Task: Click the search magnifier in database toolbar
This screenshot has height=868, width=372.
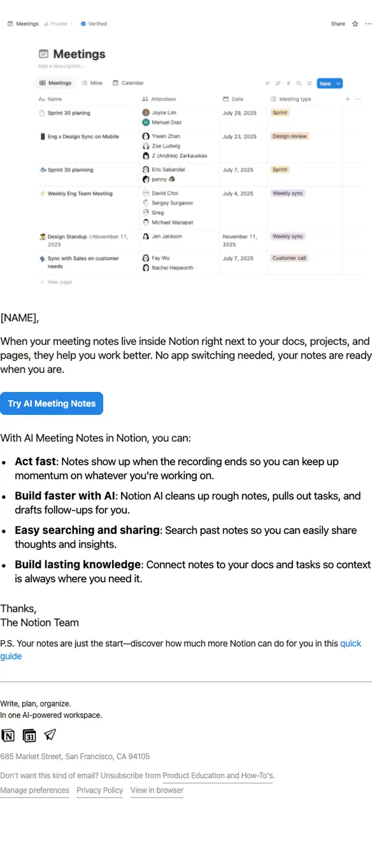Action: (299, 84)
